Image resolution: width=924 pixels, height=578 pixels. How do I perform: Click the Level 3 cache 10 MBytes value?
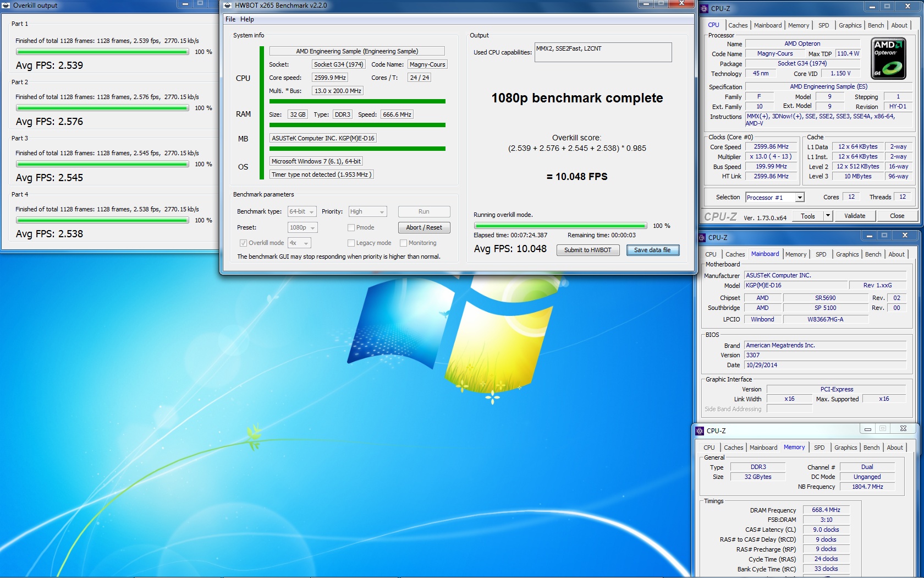[x=857, y=176]
